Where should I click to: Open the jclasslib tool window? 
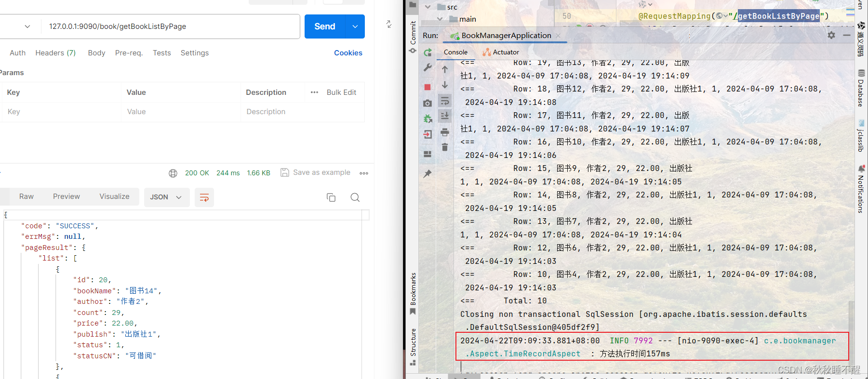(x=861, y=136)
